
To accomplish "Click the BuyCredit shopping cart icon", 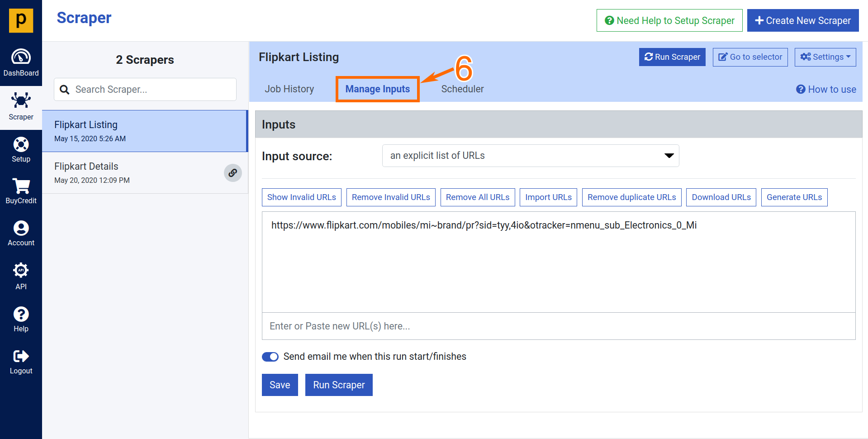I will 21,186.
